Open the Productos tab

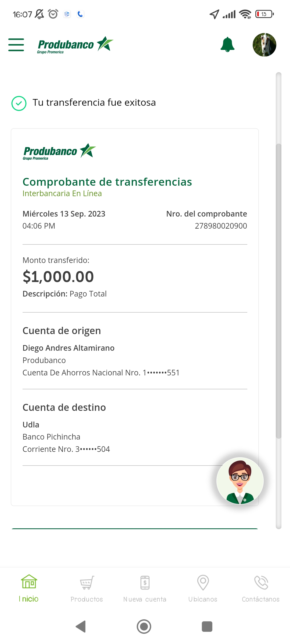click(87, 588)
